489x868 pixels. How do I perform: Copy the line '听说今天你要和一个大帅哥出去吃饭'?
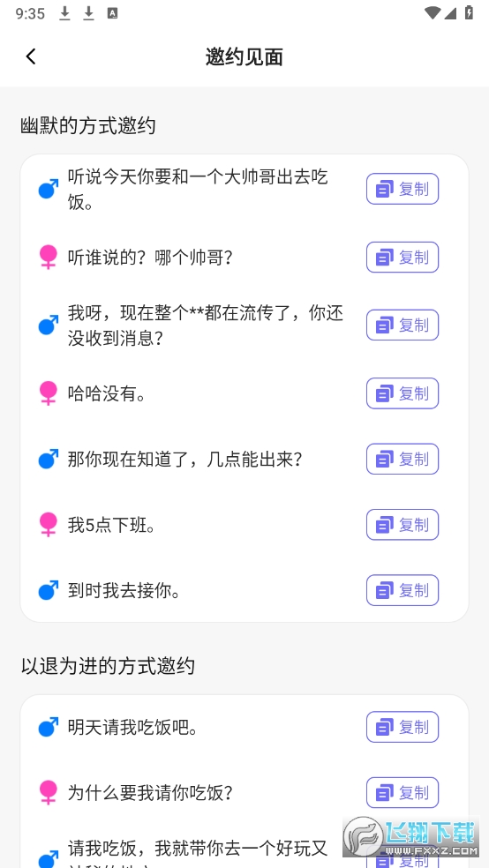pos(402,189)
